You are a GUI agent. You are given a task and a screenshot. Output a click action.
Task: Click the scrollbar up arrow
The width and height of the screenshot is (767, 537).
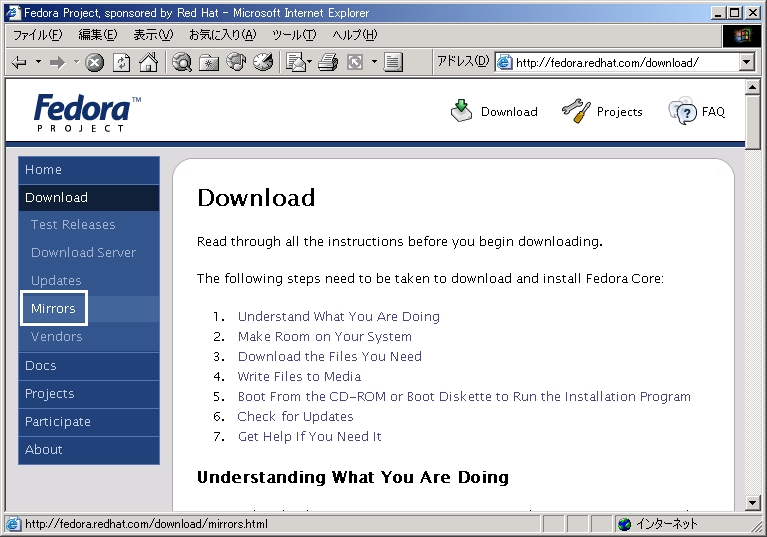pyautogui.click(x=752, y=88)
